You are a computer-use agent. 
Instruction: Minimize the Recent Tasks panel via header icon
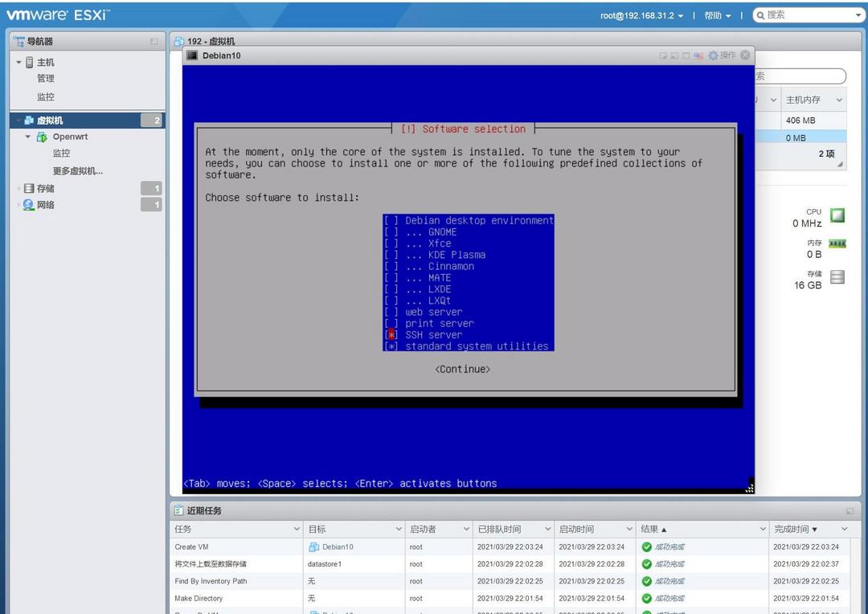coord(850,511)
